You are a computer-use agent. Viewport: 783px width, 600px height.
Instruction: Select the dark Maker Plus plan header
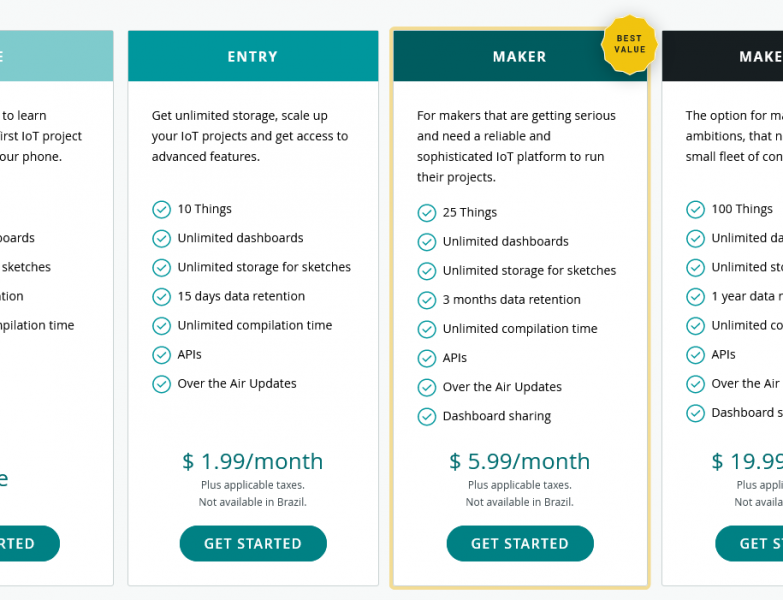tap(723, 56)
